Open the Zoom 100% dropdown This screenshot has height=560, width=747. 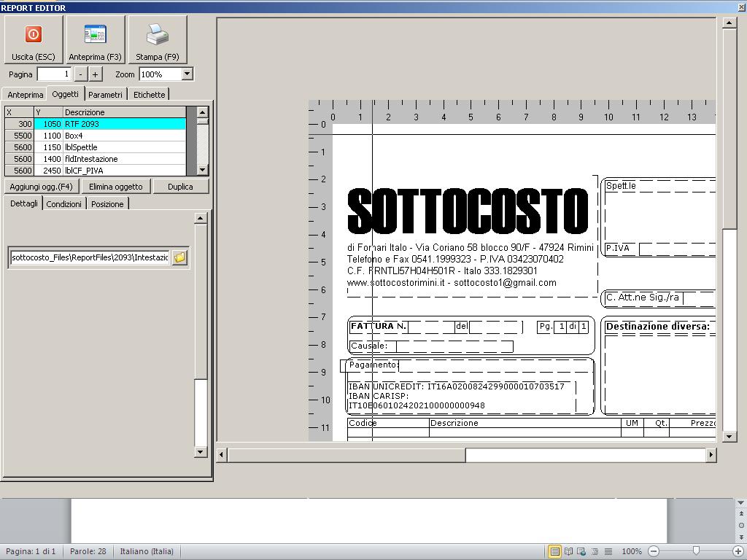click(x=187, y=74)
